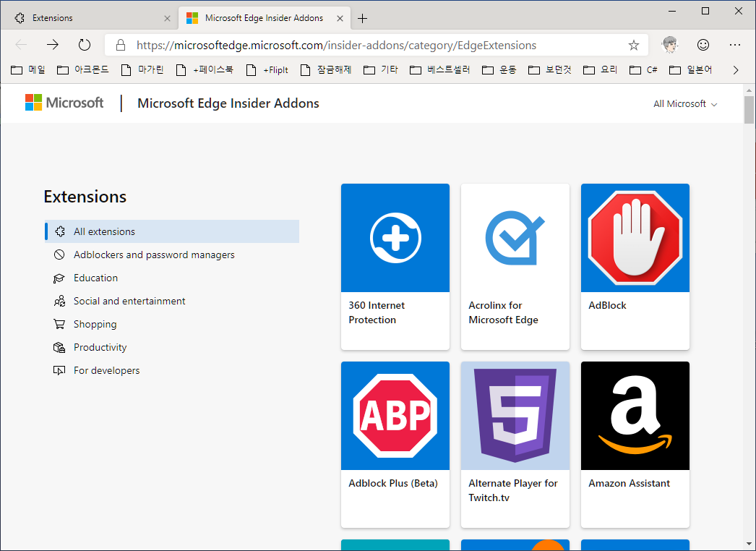Open the Microsoft Edge Insider Addons home link
The image size is (756, 551).
tap(228, 103)
